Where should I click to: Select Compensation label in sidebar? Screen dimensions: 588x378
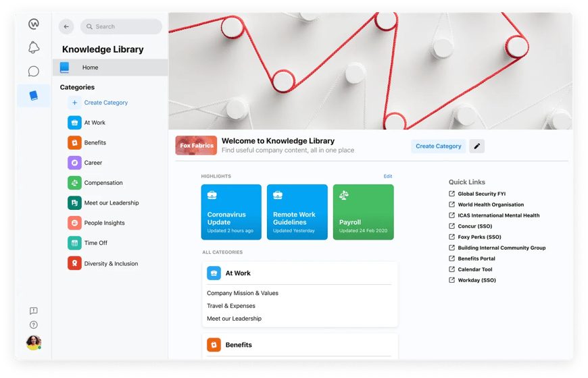pyautogui.click(x=103, y=183)
